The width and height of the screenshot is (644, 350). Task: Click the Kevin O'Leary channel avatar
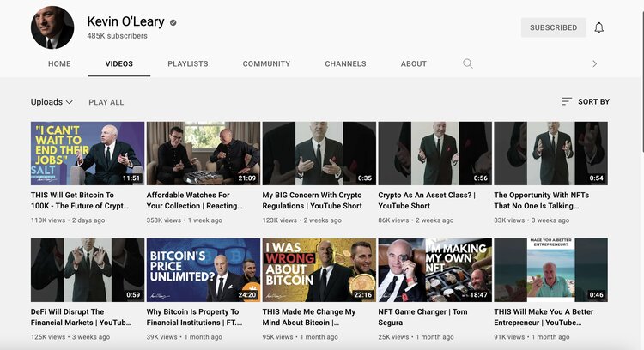click(52, 27)
